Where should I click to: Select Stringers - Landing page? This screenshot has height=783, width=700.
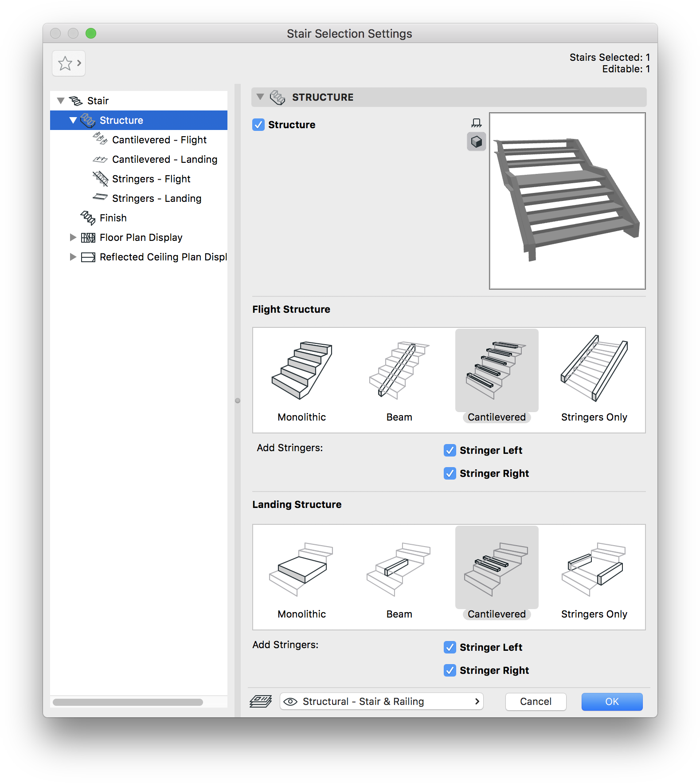point(139,198)
